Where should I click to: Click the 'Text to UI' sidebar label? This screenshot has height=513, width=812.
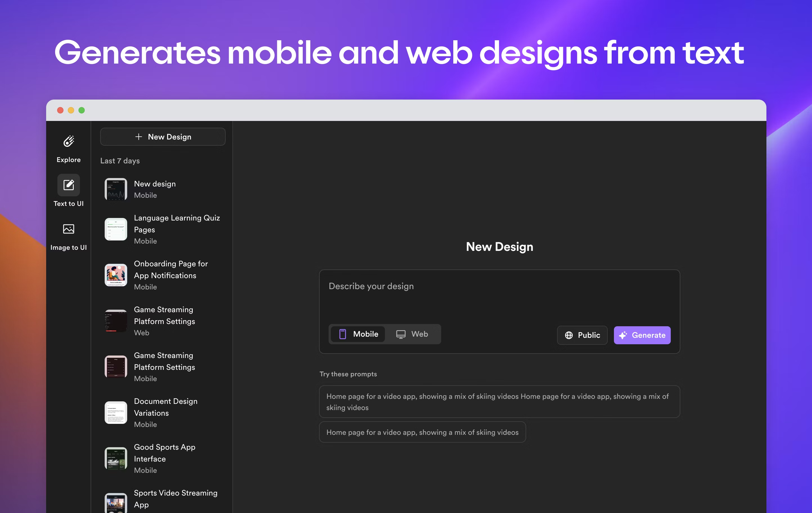coord(68,204)
